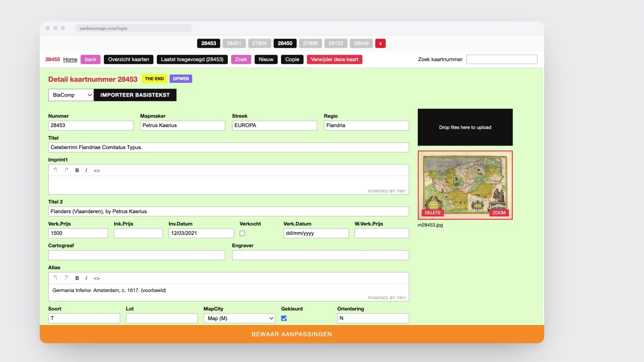Click into the Titel text field
The height and width of the screenshot is (362, 644).
tap(229, 148)
